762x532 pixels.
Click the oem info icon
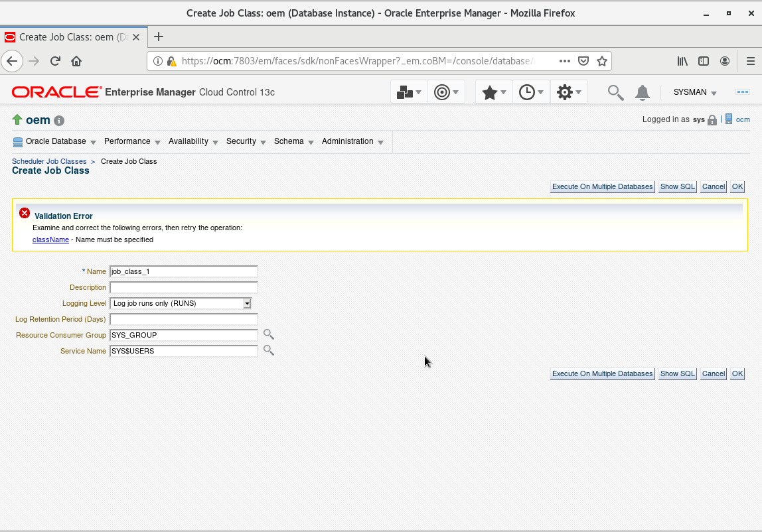tap(59, 121)
